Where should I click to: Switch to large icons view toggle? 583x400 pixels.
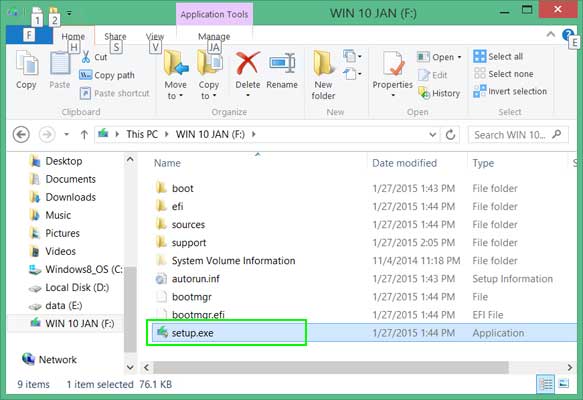pos(564,383)
